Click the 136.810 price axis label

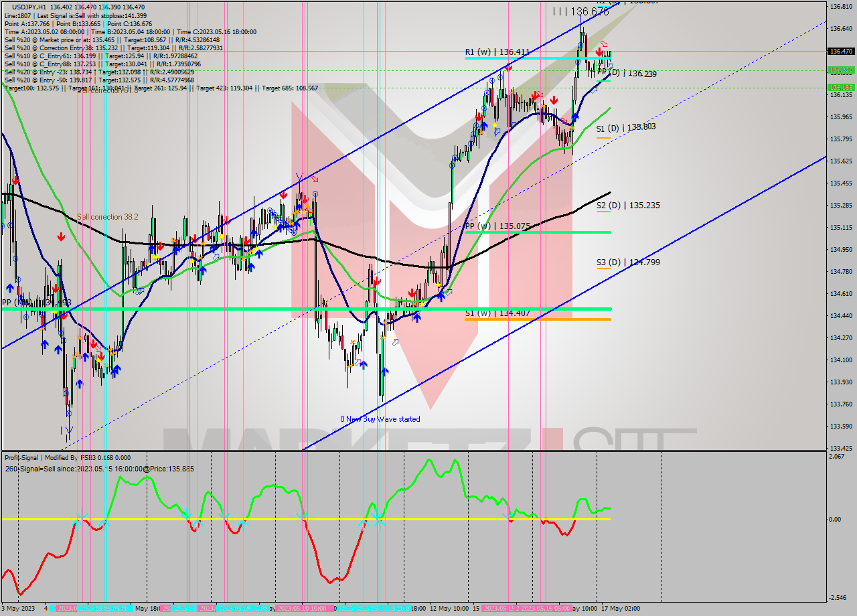841,7
